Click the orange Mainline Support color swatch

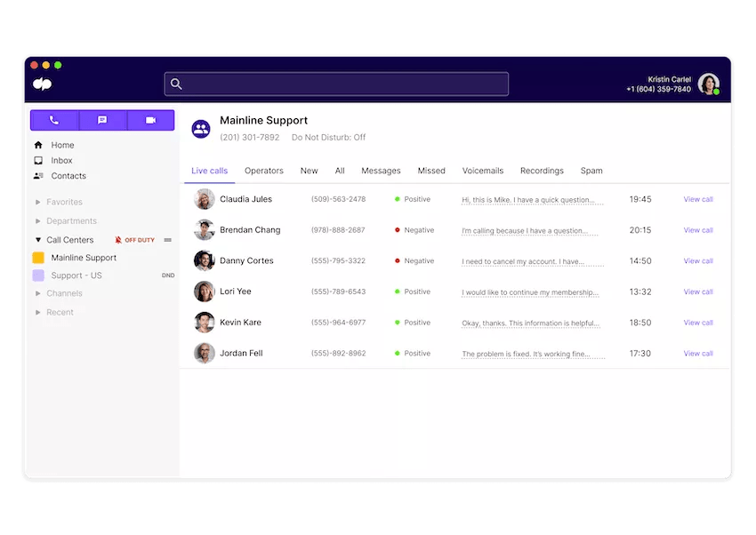[x=38, y=258]
